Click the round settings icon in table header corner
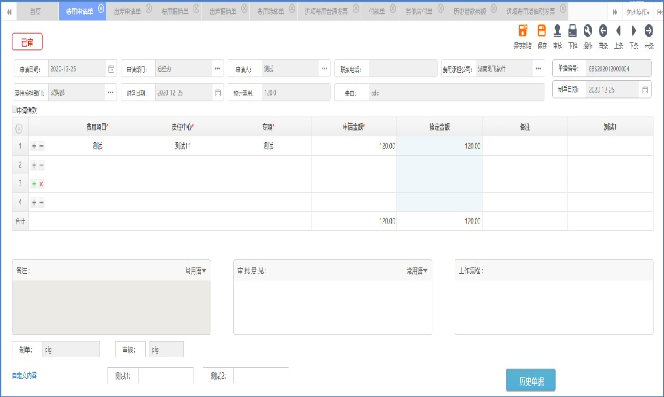The width and height of the screenshot is (664, 397). tap(19, 128)
